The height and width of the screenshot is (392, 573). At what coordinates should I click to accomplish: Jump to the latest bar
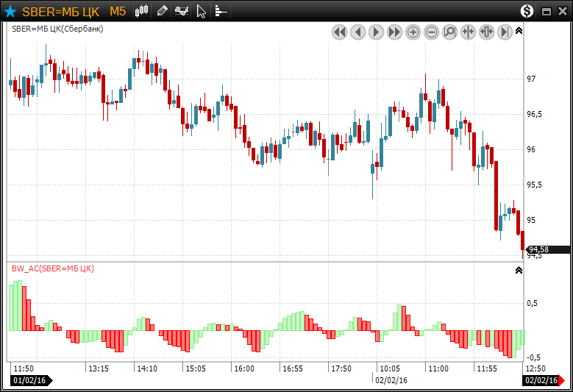[x=505, y=32]
